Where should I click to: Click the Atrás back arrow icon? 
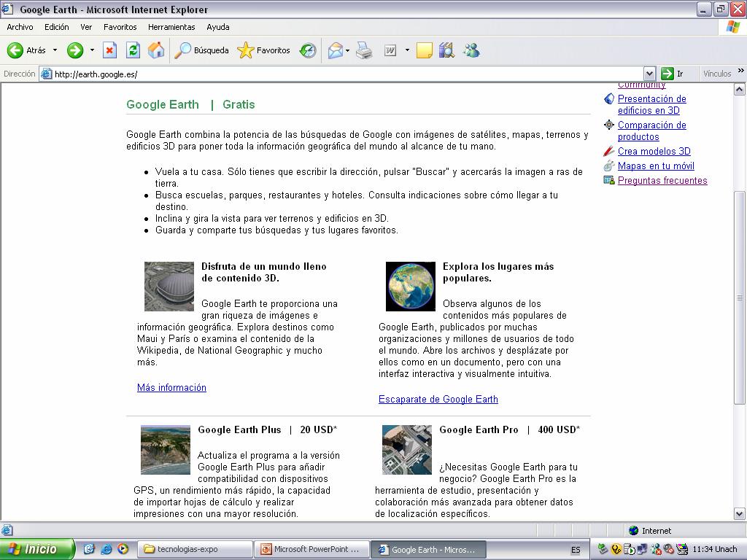click(15, 50)
